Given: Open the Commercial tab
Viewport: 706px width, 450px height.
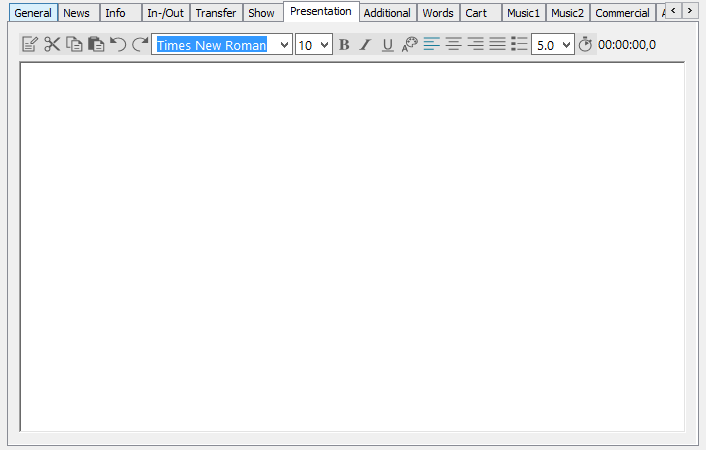Looking at the screenshot, I should (622, 13).
